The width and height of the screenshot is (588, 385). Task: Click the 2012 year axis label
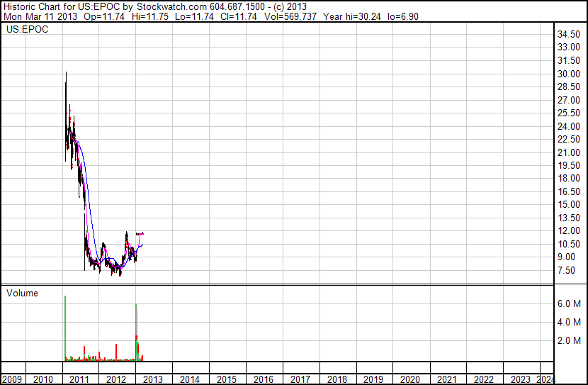116,379
